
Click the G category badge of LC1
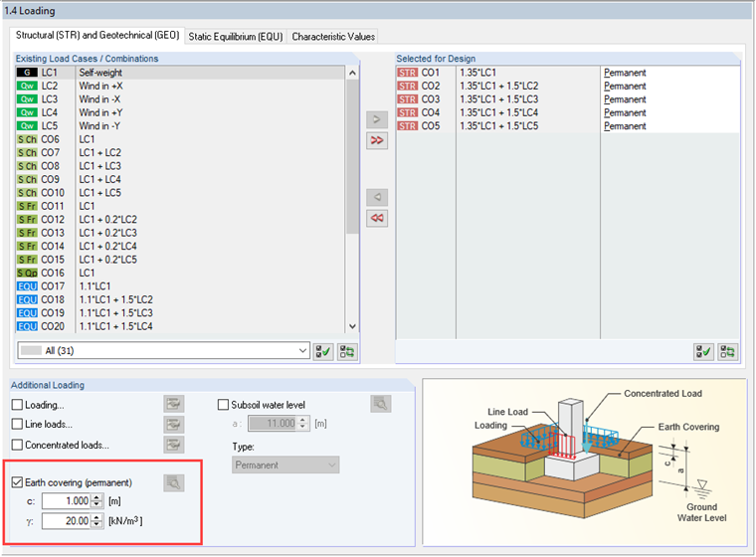point(27,73)
